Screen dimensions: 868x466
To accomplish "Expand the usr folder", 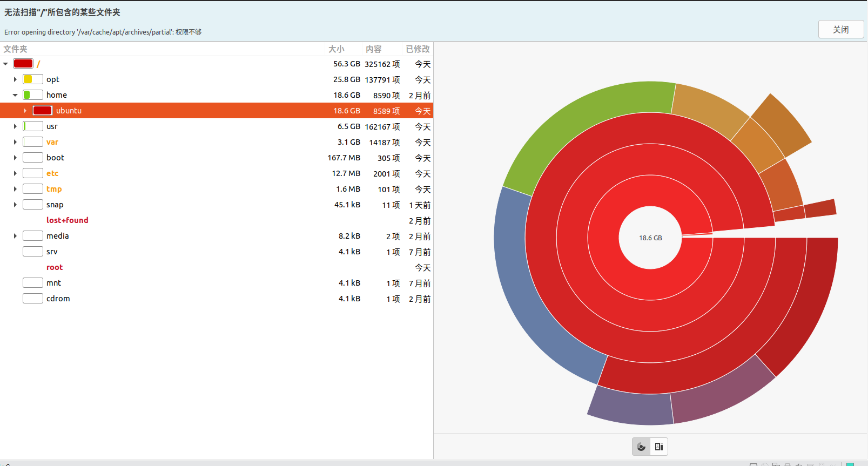I will pyautogui.click(x=15, y=126).
